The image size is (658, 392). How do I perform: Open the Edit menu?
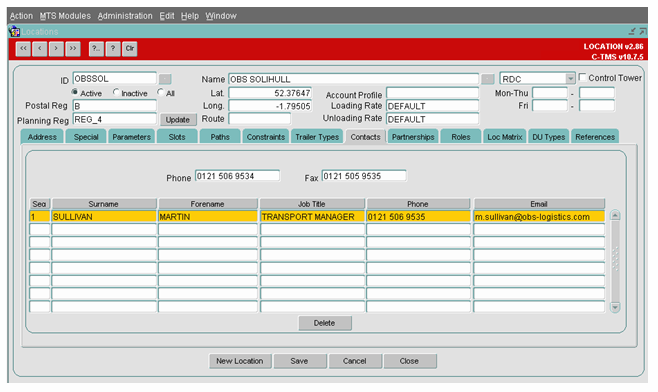click(167, 16)
